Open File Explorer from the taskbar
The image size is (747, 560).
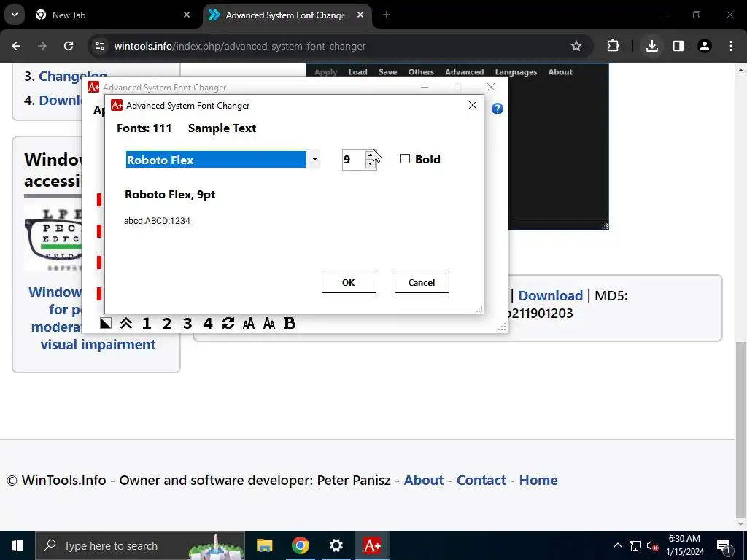(x=264, y=545)
